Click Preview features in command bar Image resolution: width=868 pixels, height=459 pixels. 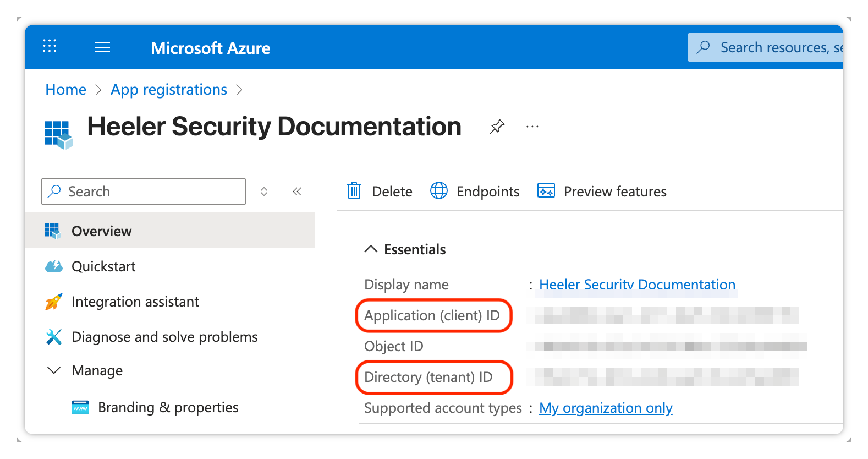[615, 192]
